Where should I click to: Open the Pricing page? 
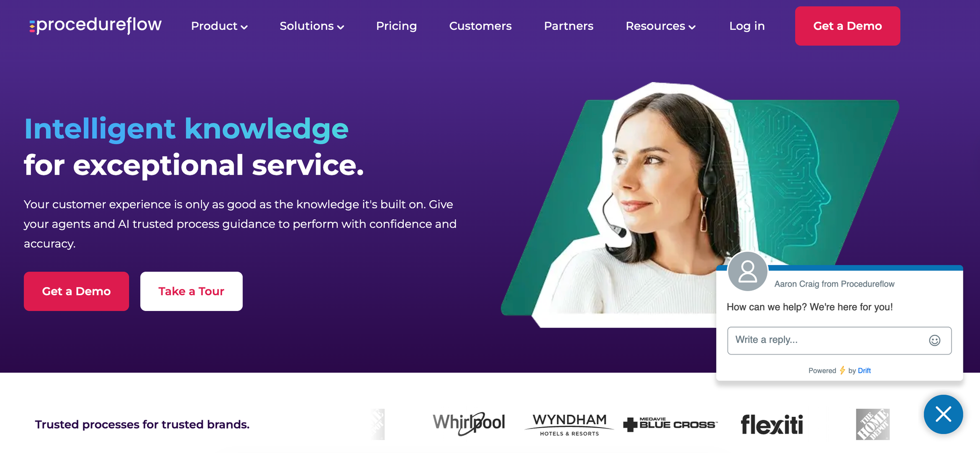click(x=396, y=26)
